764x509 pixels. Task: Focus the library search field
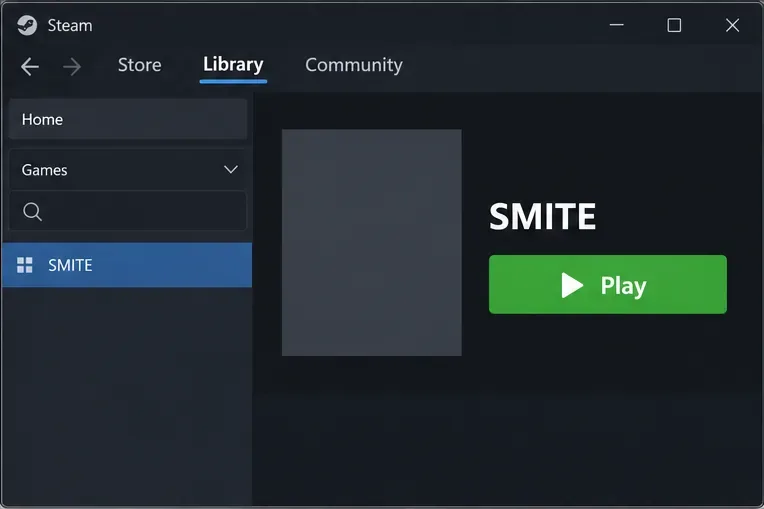pos(128,211)
